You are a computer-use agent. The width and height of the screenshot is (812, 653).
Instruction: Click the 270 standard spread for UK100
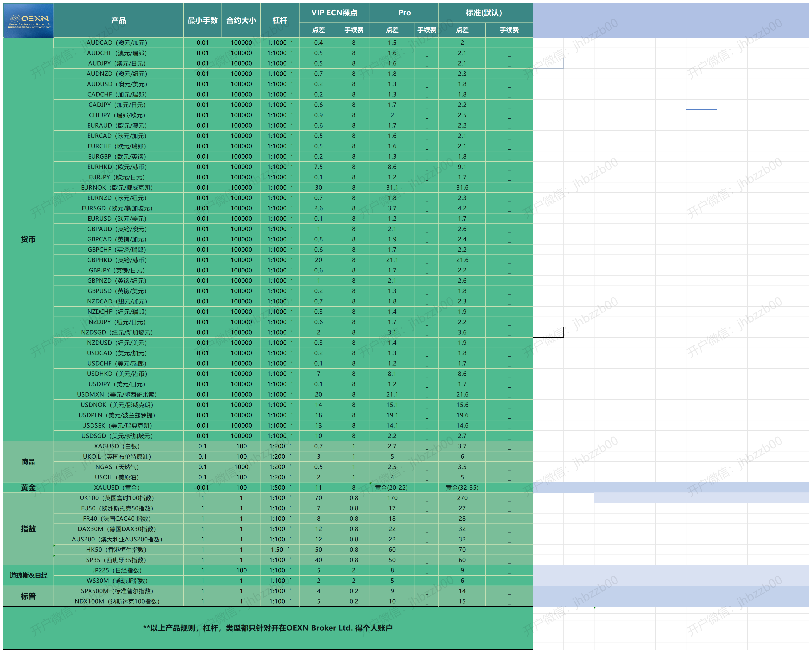coord(462,498)
